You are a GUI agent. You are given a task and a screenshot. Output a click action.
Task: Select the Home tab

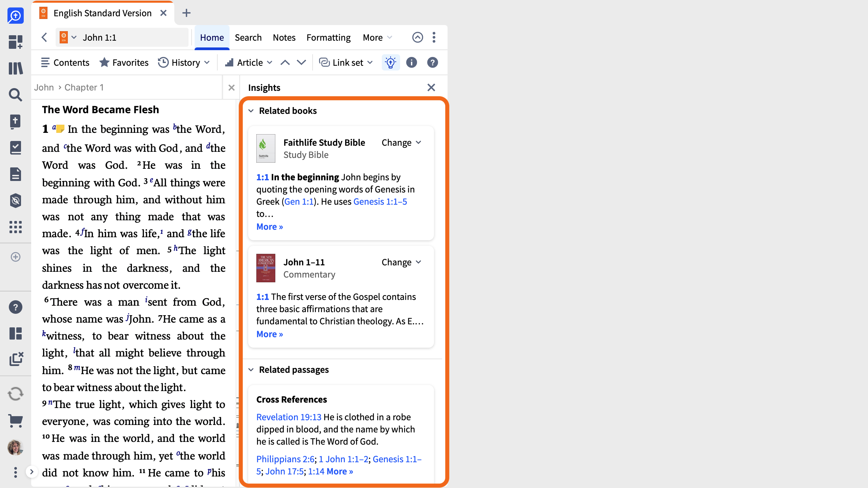(212, 37)
